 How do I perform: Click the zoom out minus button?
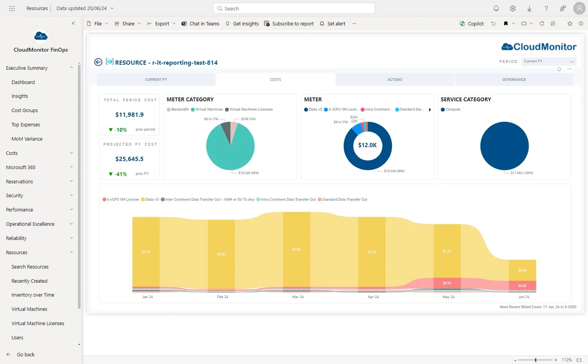point(516,360)
